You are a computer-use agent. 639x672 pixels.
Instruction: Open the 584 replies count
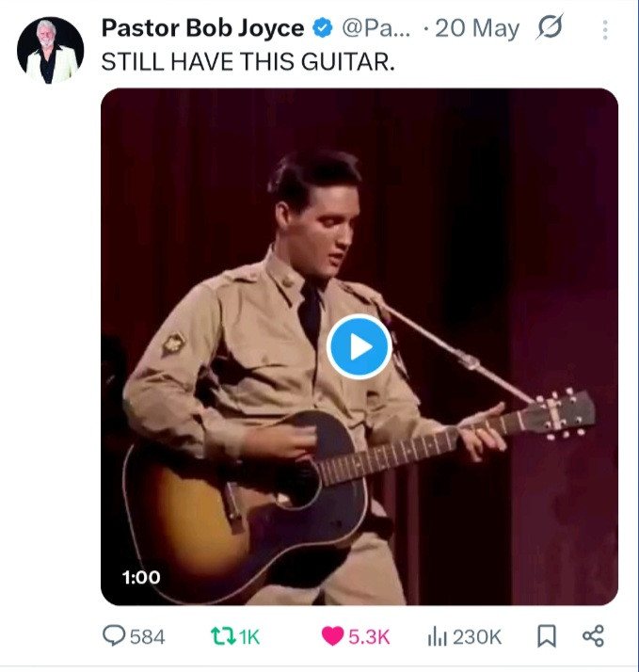(x=147, y=637)
